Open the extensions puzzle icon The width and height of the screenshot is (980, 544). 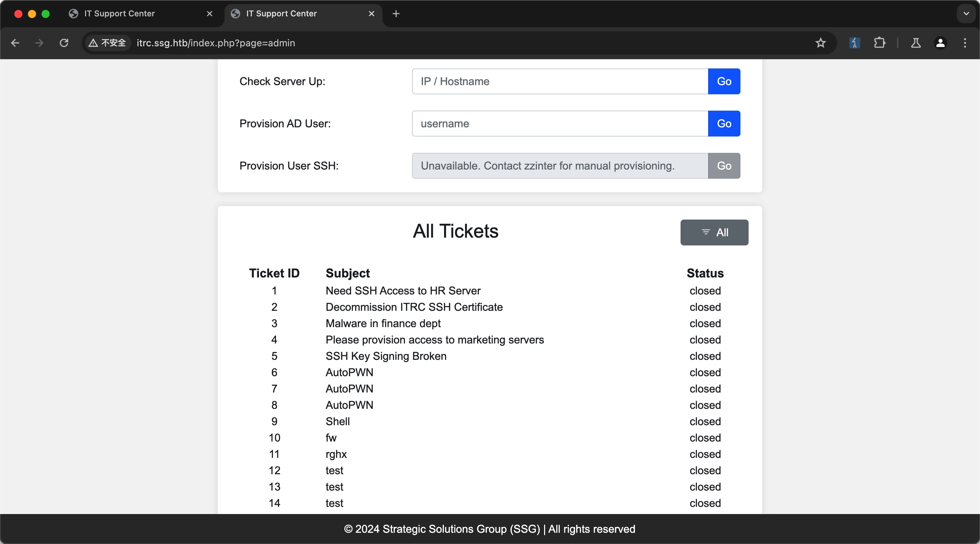879,43
